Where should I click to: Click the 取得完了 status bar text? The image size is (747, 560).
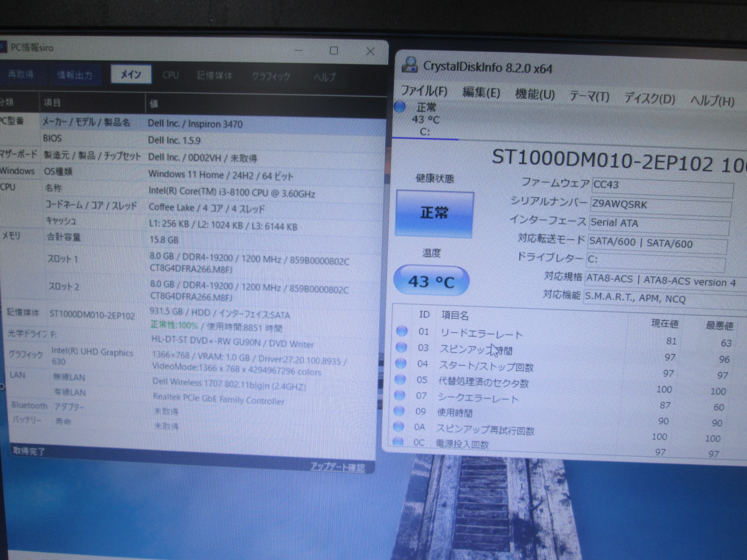[29, 451]
